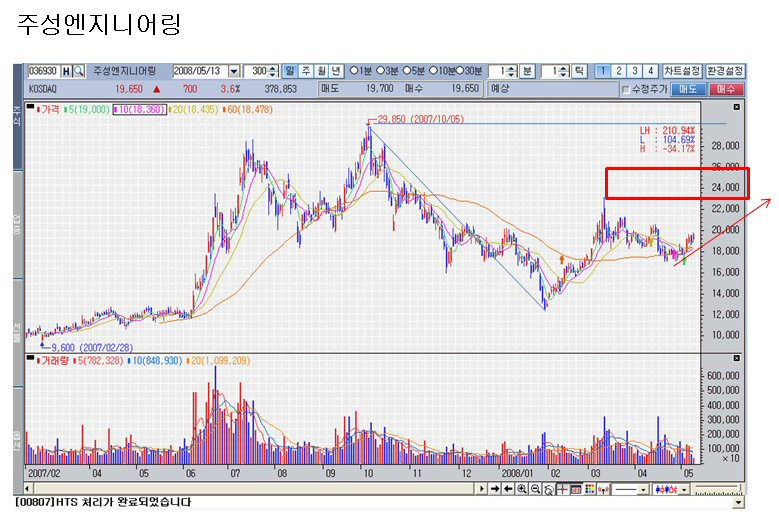Switch to monthly 월 chart tab
The height and width of the screenshot is (512, 779).
[x=321, y=71]
